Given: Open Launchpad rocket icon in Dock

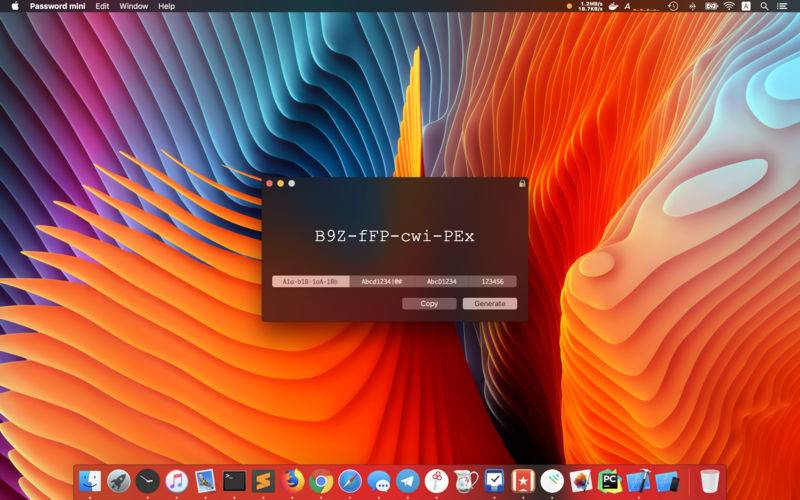Looking at the screenshot, I should [x=119, y=481].
